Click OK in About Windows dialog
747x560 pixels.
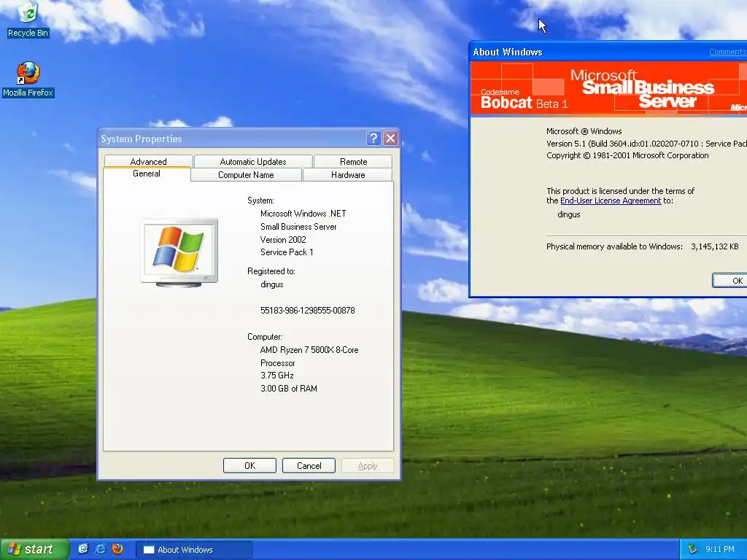(731, 281)
